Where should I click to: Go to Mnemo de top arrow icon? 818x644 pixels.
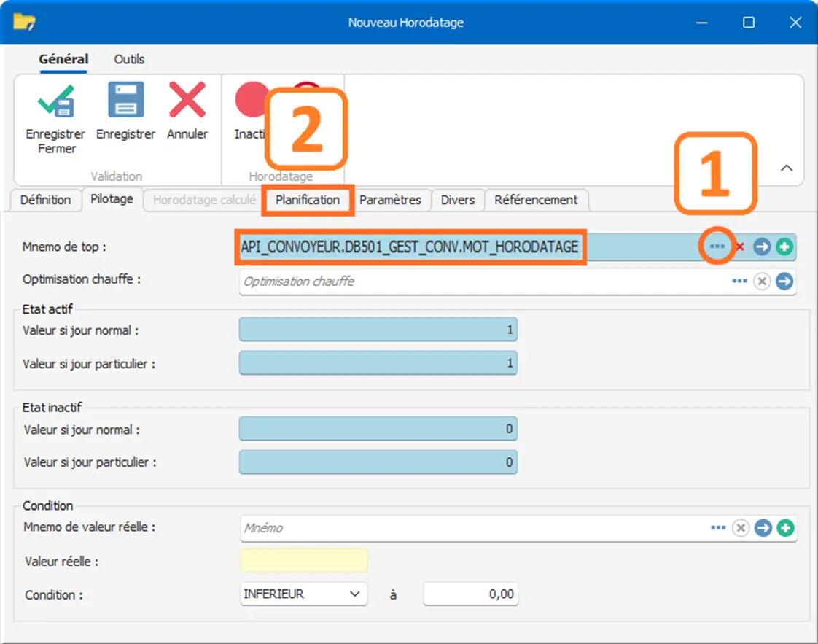pos(762,247)
